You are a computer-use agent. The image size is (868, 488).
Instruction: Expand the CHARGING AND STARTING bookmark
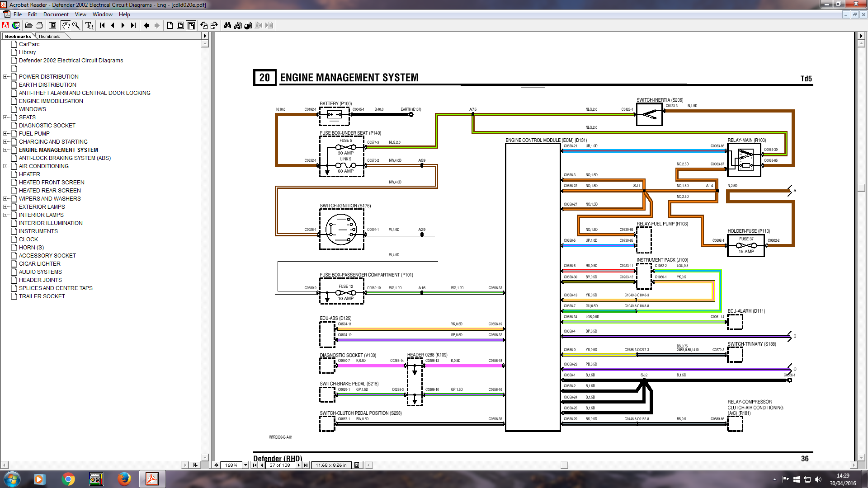click(x=5, y=142)
